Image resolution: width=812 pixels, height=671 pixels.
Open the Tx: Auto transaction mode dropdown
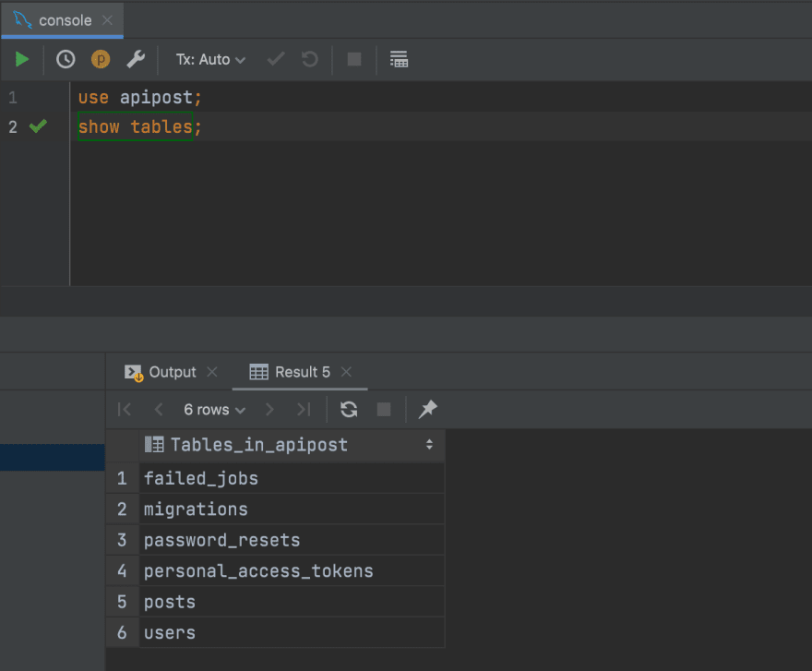(210, 59)
